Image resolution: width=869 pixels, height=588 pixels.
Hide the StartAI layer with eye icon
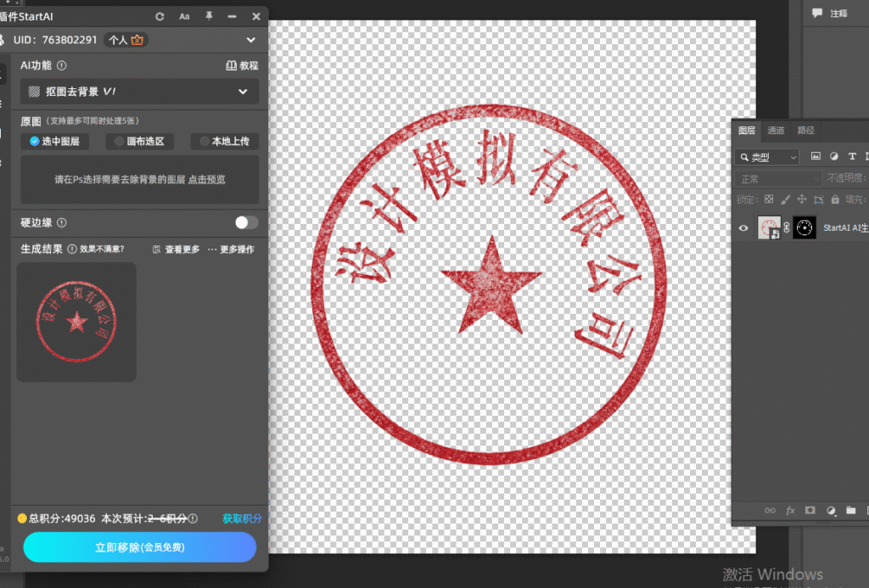743,227
